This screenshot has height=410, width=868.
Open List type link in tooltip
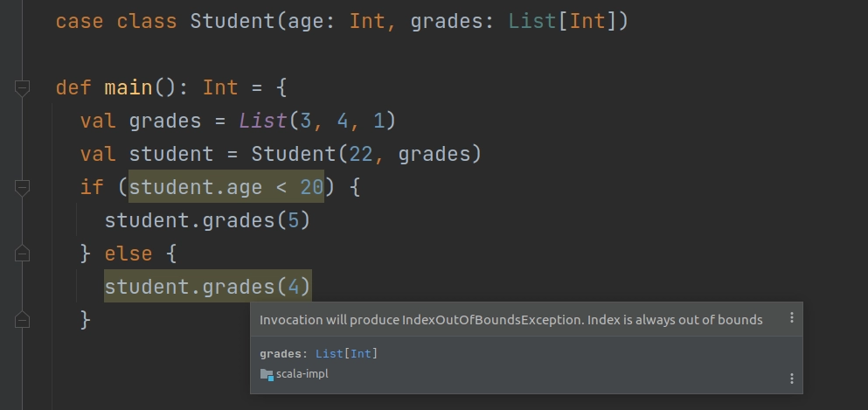(330, 353)
